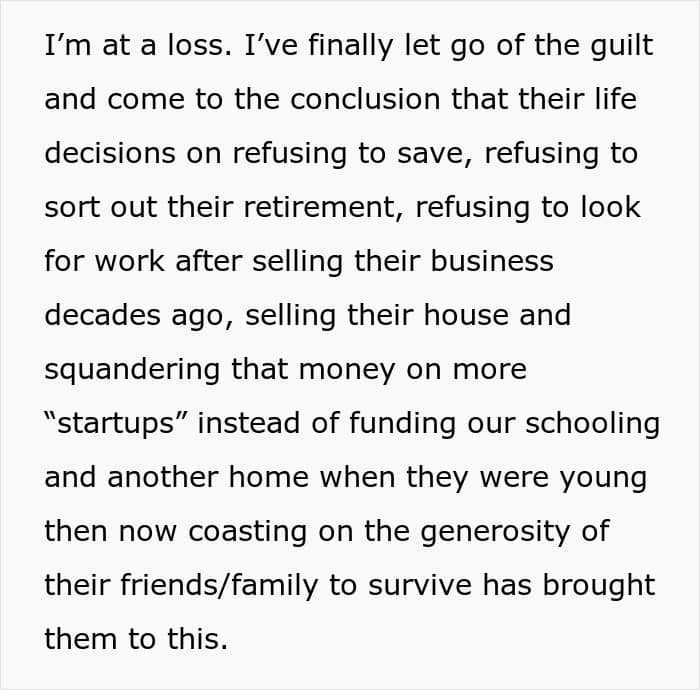
Task: Click the word "business"
Action: point(482,262)
